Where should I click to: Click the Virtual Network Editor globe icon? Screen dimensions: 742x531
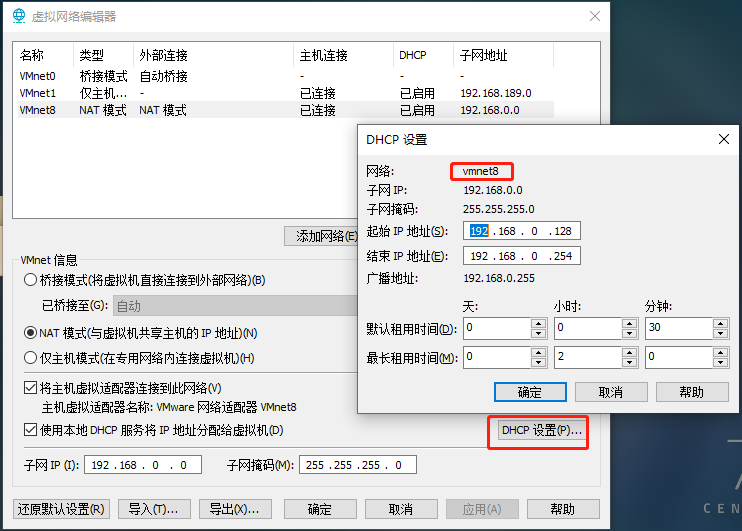pos(19,16)
